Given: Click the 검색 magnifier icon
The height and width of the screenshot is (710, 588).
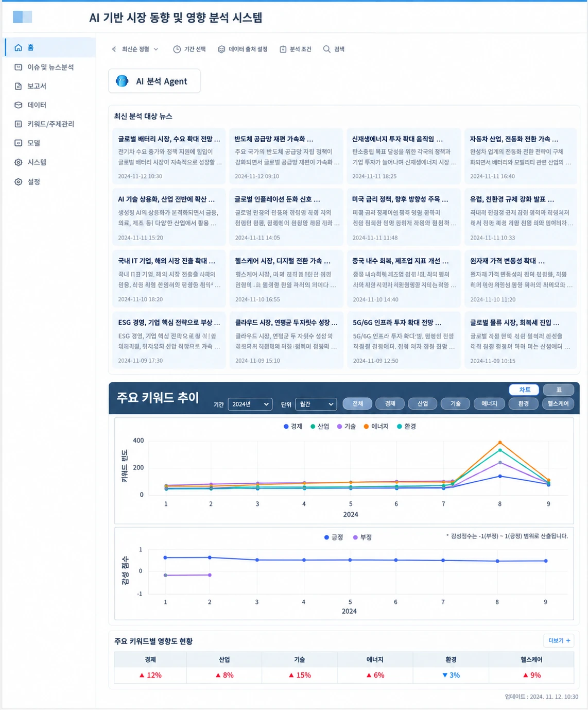Looking at the screenshot, I should click(x=326, y=49).
